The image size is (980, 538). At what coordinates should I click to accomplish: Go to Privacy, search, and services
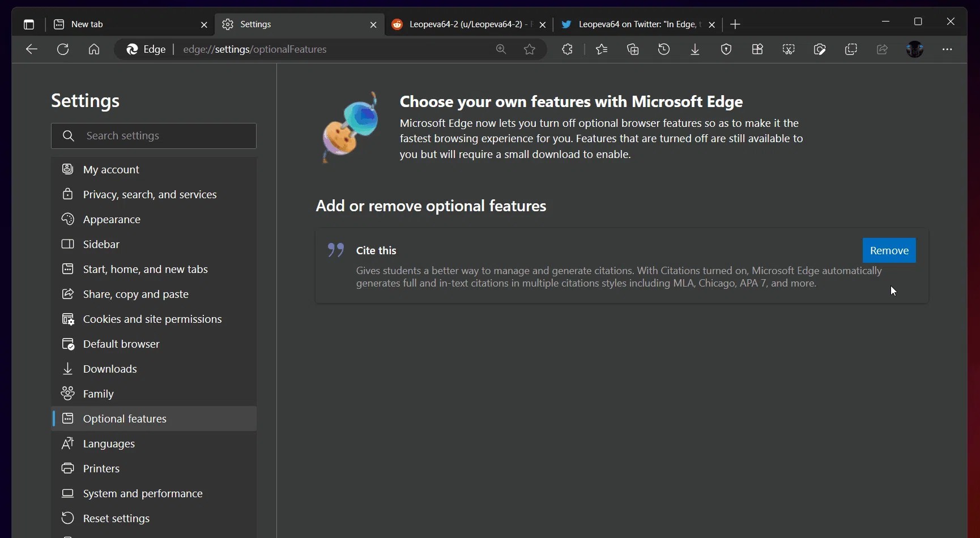pos(150,194)
